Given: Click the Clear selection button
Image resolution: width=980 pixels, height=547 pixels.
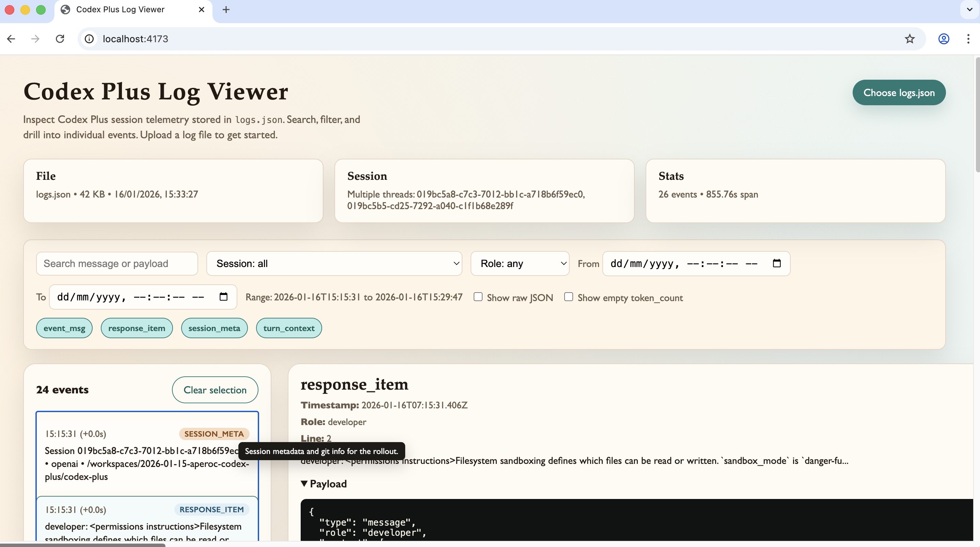Looking at the screenshot, I should [215, 390].
